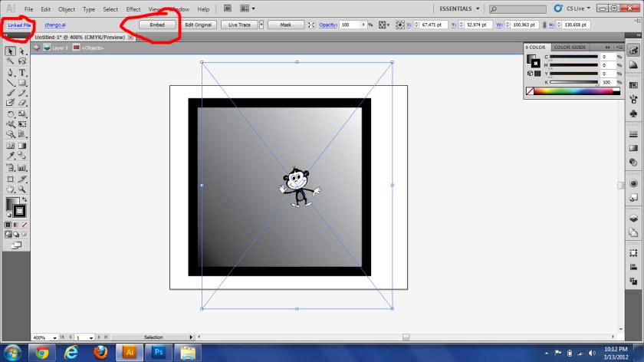644x362 pixels.
Task: Select the Hand tool
Action: [x=10, y=189]
